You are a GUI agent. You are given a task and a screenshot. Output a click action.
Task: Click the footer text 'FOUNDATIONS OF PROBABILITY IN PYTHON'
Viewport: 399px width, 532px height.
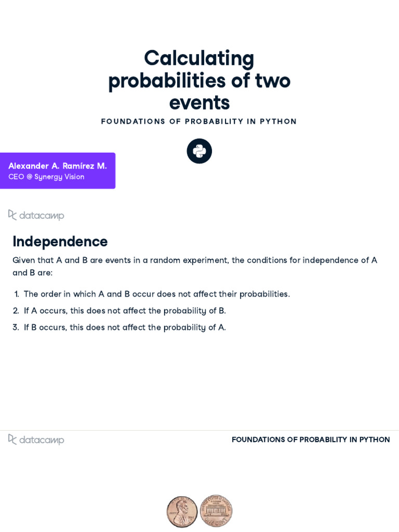click(x=311, y=440)
